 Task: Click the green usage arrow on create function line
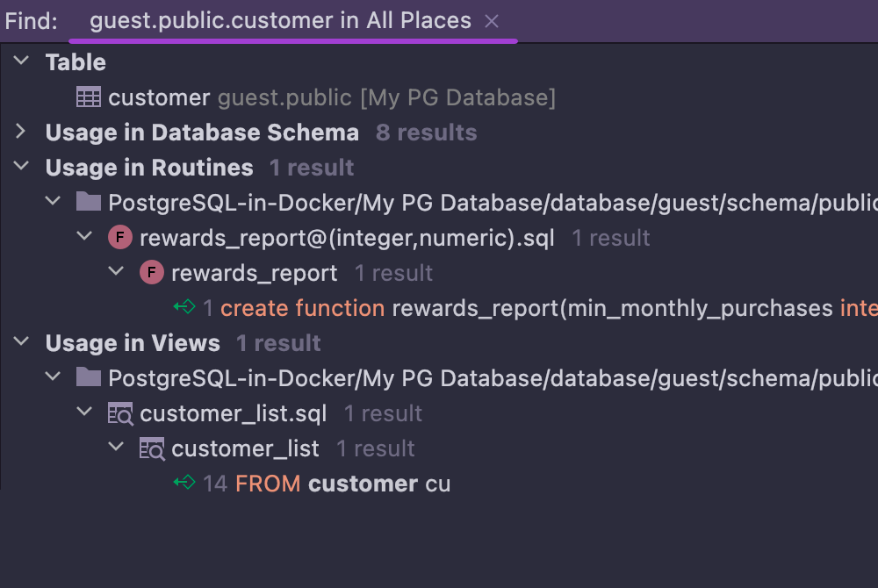point(184,308)
